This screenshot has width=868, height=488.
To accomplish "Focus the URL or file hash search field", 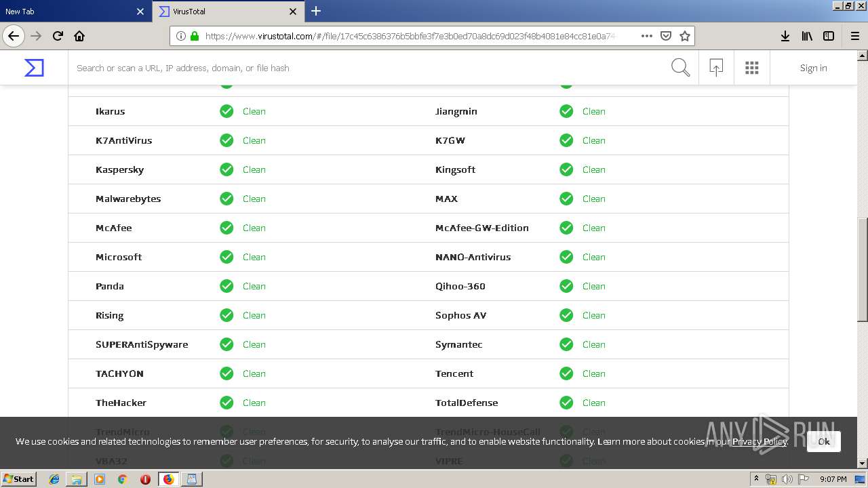I will 370,68.
